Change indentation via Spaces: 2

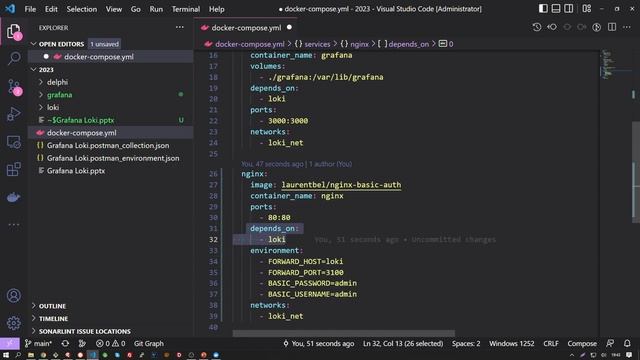coord(466,344)
